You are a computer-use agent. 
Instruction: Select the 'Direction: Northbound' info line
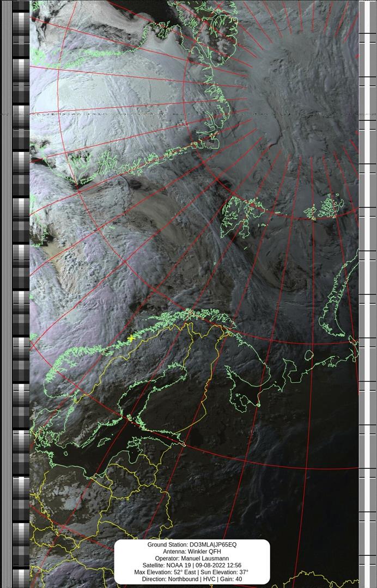click(192, 579)
